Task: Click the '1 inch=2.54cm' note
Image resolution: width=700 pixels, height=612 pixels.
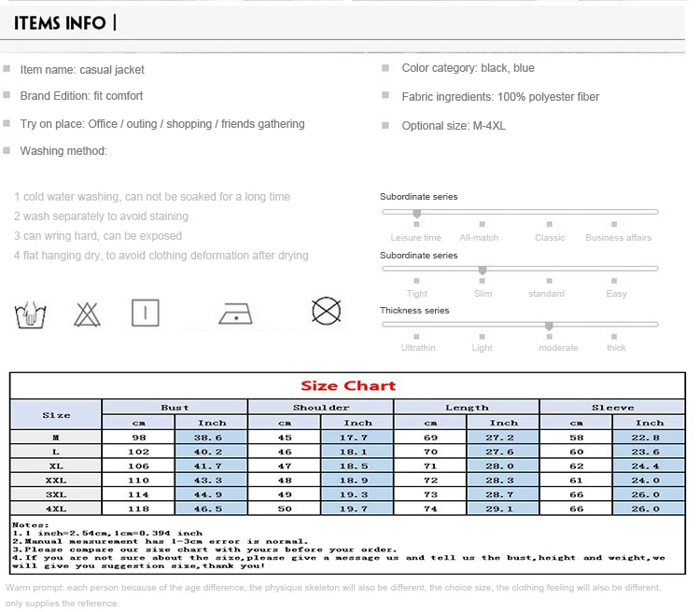Action: 107,534
